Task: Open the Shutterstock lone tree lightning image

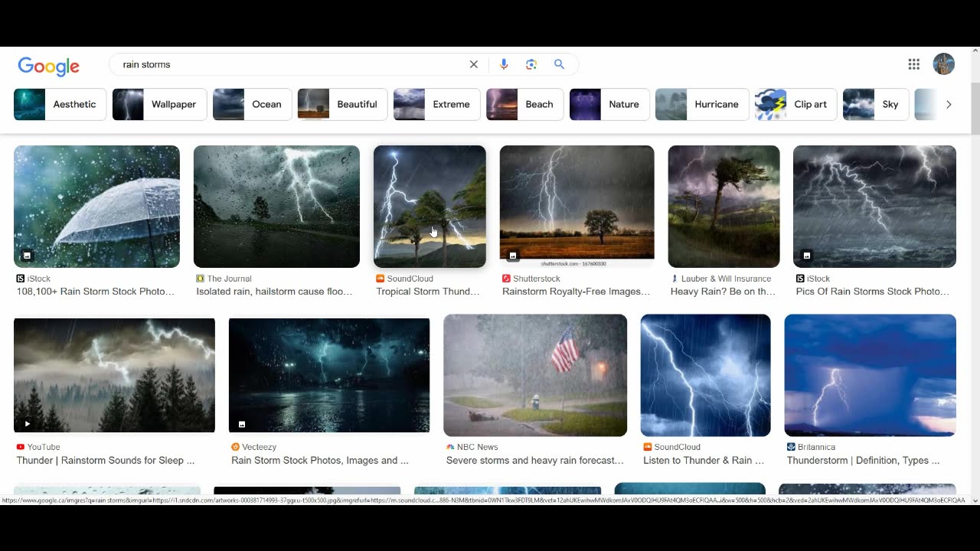Action: (577, 207)
